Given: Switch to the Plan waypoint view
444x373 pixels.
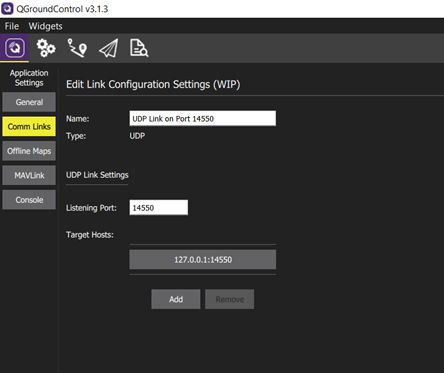Looking at the screenshot, I should (77, 48).
